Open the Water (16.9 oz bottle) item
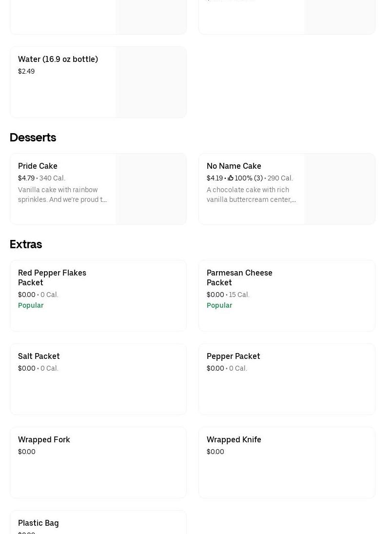The width and height of the screenshot is (392, 534). pos(58,59)
